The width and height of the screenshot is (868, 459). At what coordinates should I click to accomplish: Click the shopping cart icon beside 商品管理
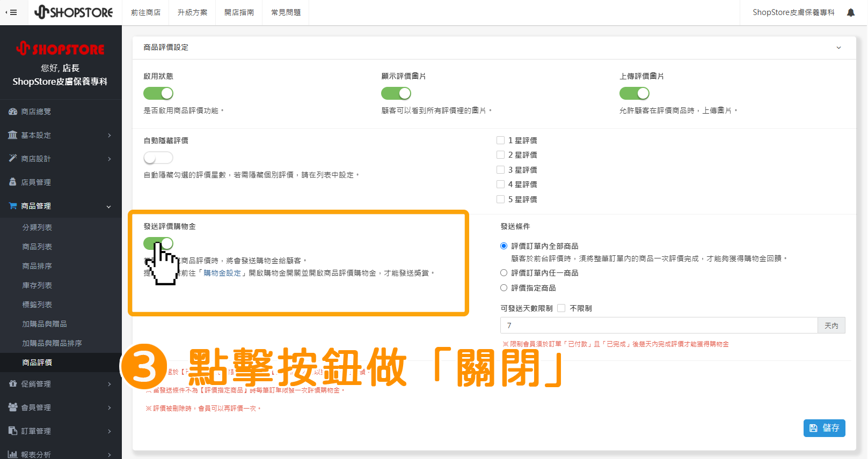click(13, 206)
